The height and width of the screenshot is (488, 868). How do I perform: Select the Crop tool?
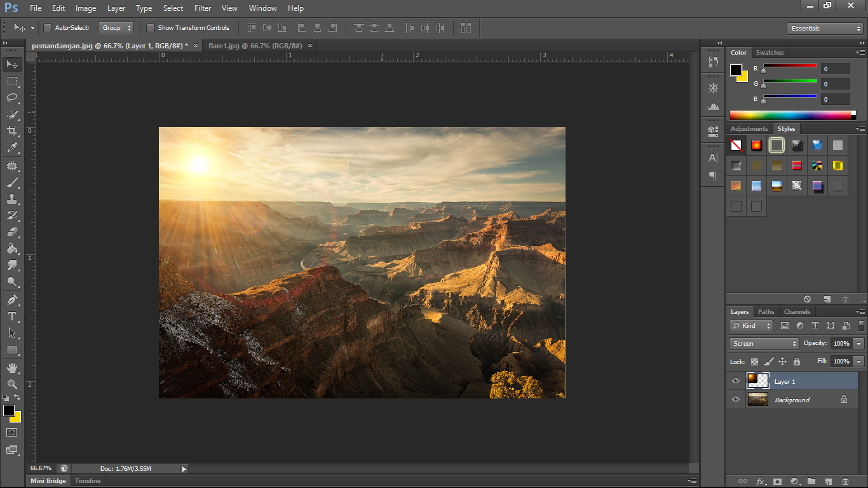(12, 131)
